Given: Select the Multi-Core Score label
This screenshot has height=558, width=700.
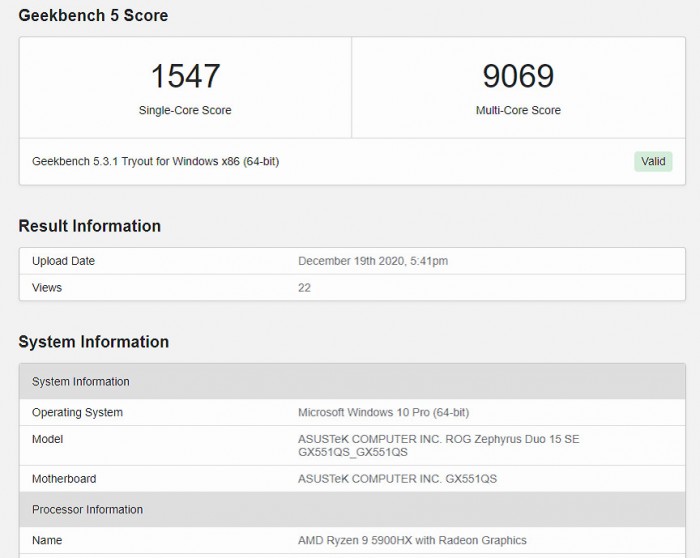Looking at the screenshot, I should pyautogui.click(x=517, y=110).
